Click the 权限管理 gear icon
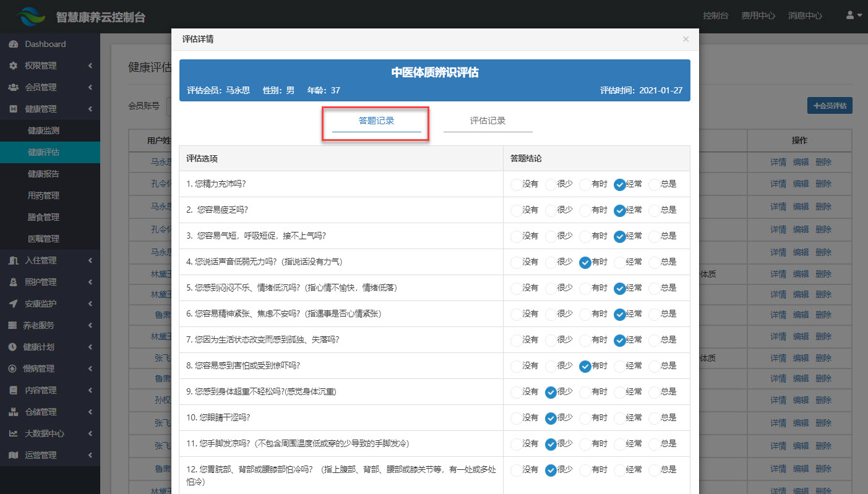 (13, 66)
